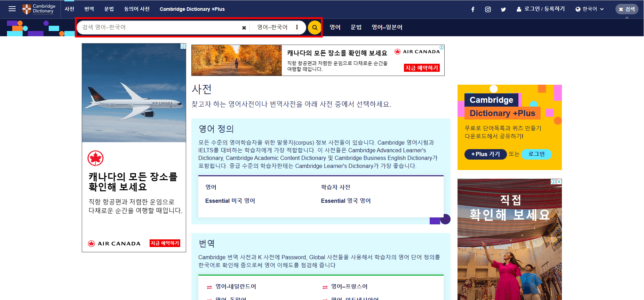Viewport: 644px width, 300px height.
Task: Open 영어-네덜란드어 translation dictionary
Action: [x=236, y=286]
